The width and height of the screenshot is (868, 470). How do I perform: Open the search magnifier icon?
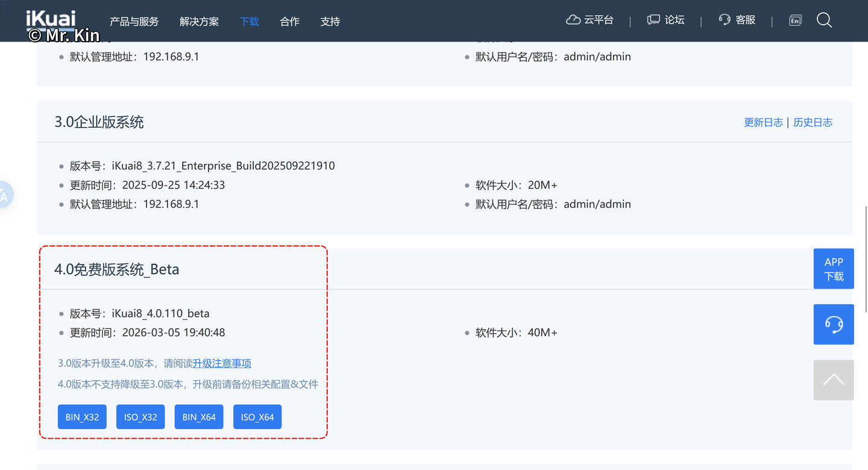[x=824, y=20]
